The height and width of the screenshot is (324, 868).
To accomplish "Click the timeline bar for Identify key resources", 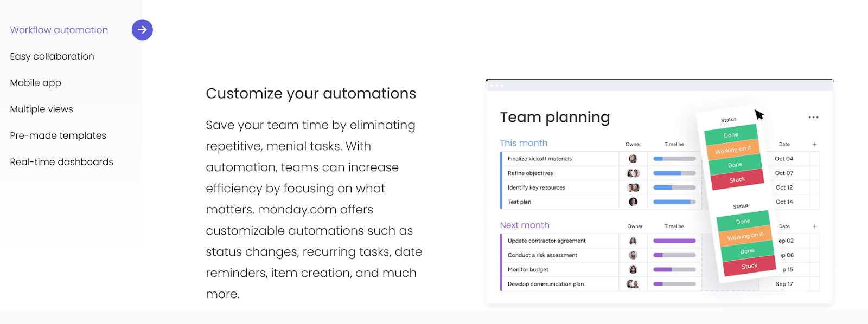I will tap(674, 187).
